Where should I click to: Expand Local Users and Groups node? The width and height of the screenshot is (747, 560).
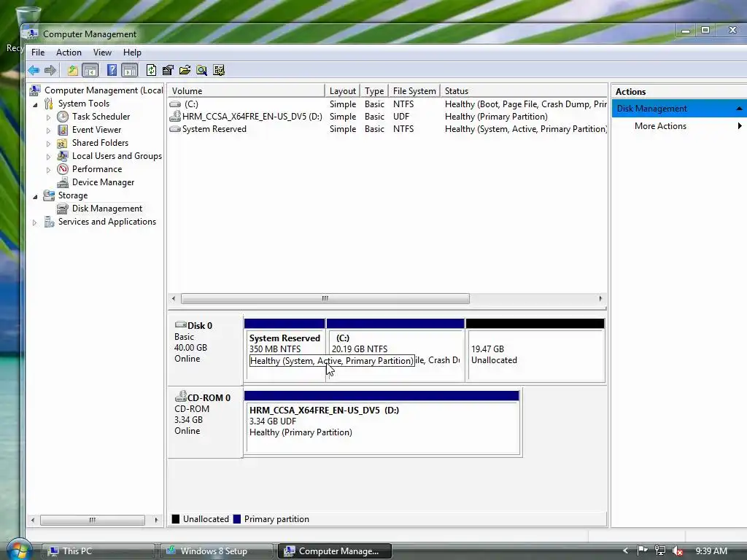pos(48,156)
